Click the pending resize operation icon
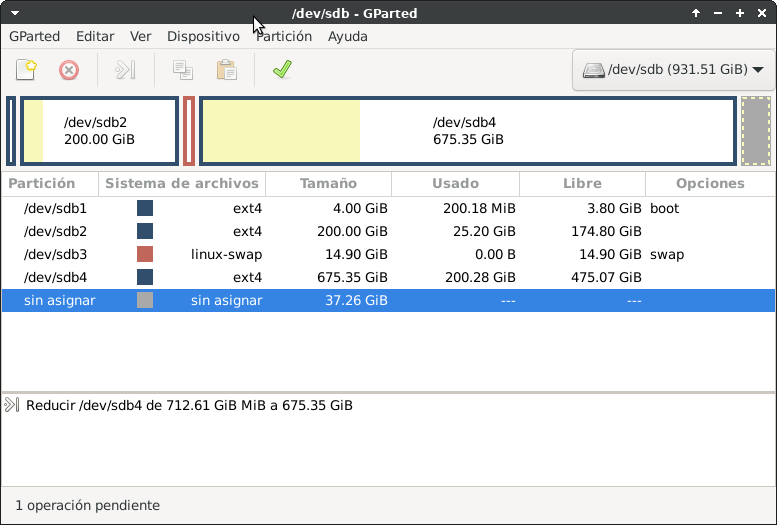 coord(12,405)
